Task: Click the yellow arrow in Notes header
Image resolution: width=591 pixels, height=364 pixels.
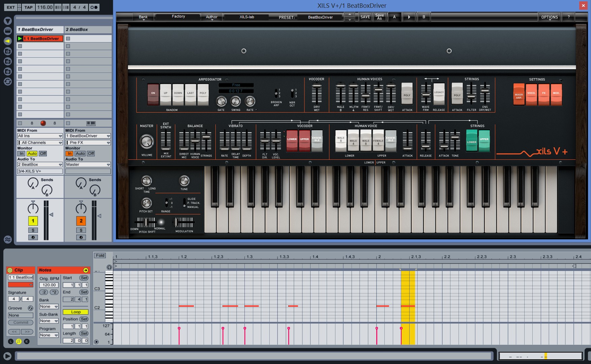Action: click(86, 270)
